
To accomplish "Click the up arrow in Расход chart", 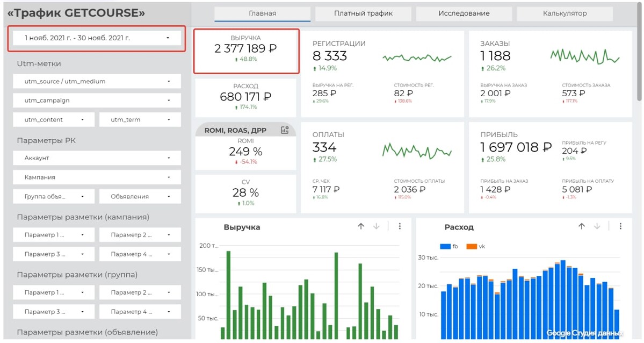I will click(582, 226).
